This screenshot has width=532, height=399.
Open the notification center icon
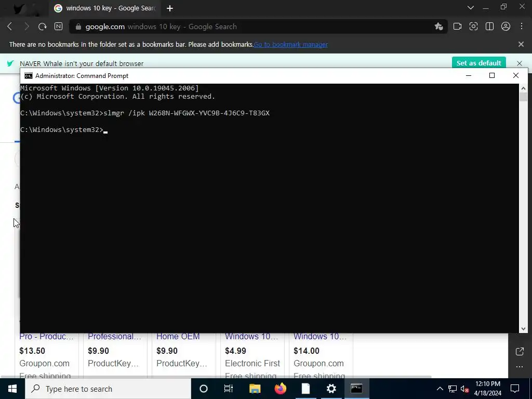click(x=515, y=389)
